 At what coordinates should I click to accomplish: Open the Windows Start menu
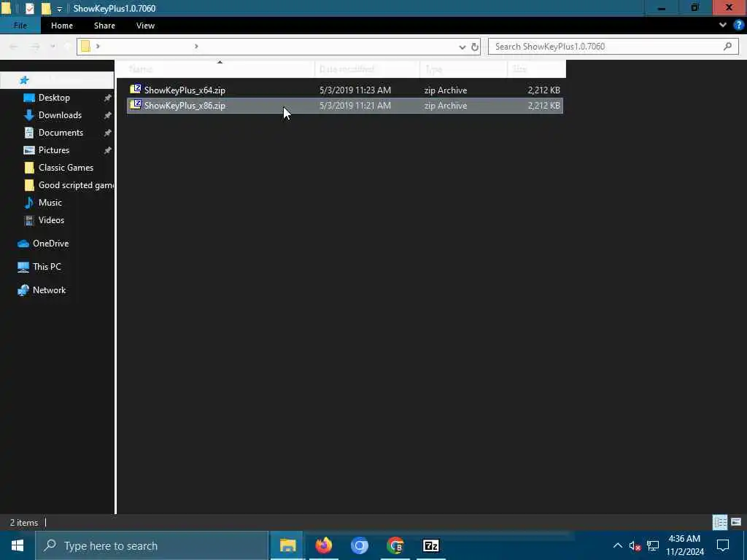[18, 545]
